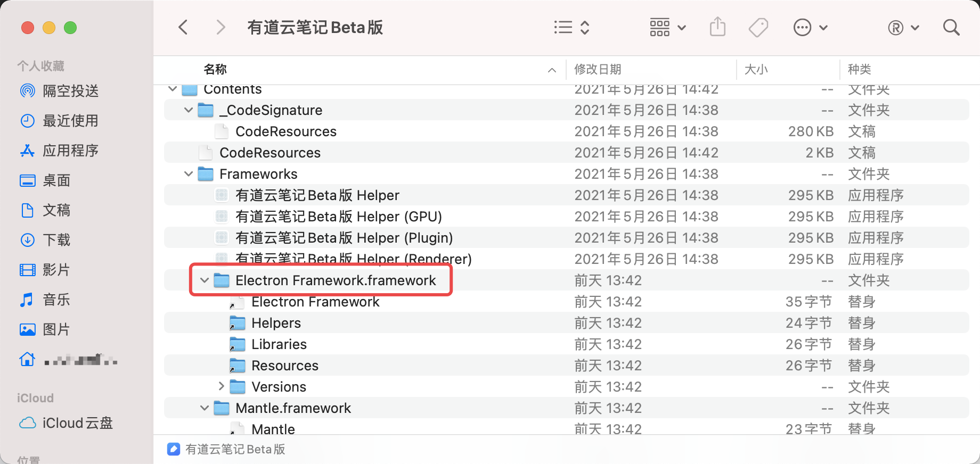Select iCloud云盘 in the sidebar
The image size is (980, 464).
click(77, 423)
